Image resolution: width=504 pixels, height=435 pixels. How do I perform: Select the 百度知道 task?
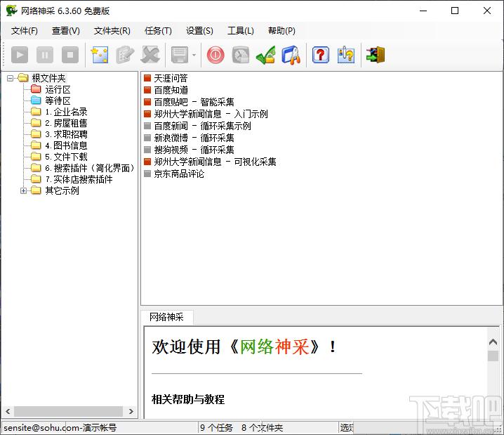pyautogui.click(x=171, y=90)
